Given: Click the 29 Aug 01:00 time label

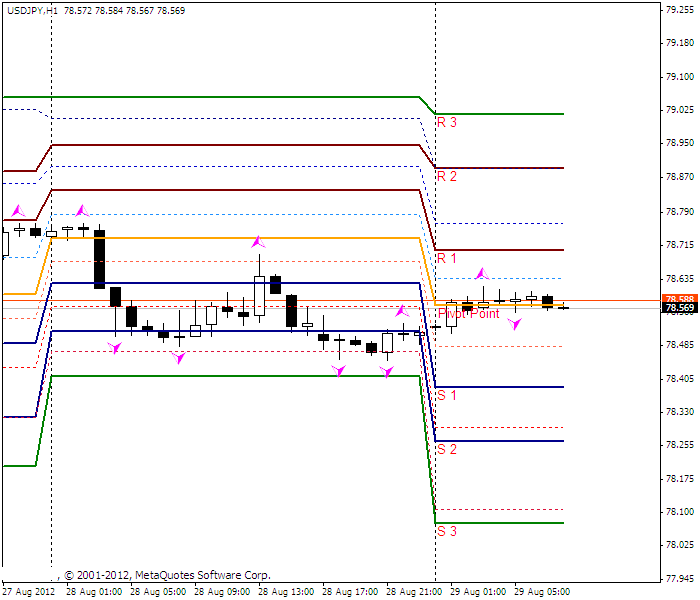Looking at the screenshot, I should (478, 592).
